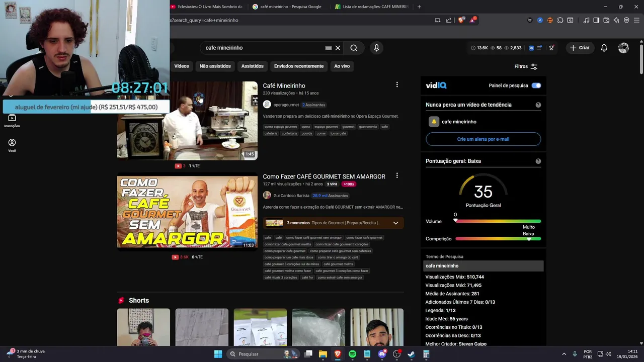Viewport: 644px width, 362px height.
Task: Select the Ao vivo filter chip
Action: click(342, 66)
